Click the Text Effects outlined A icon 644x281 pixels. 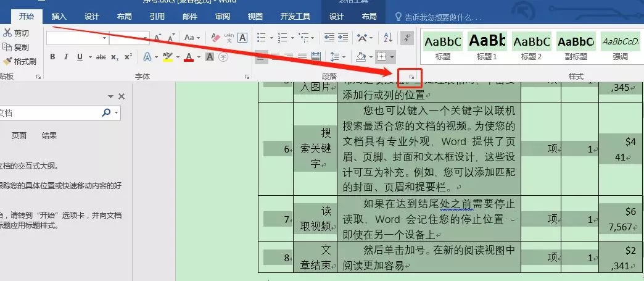point(147,57)
